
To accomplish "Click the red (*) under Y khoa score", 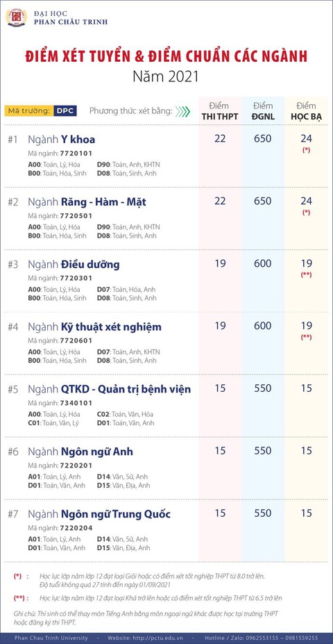I will (x=307, y=150).
